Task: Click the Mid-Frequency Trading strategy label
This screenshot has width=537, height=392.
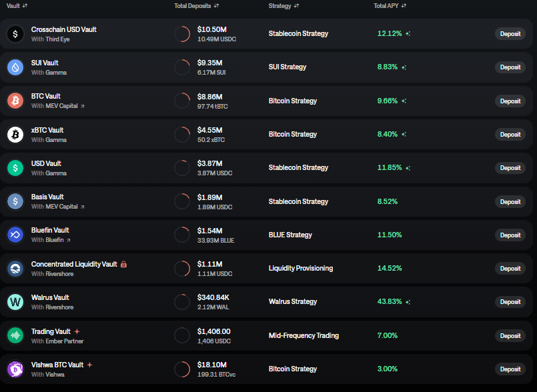Action: (304, 335)
